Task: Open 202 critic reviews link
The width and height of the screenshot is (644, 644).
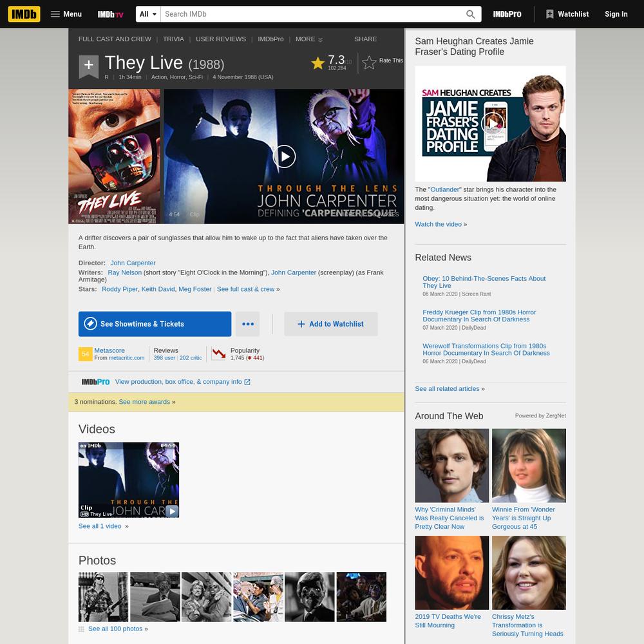Action: 191,357
